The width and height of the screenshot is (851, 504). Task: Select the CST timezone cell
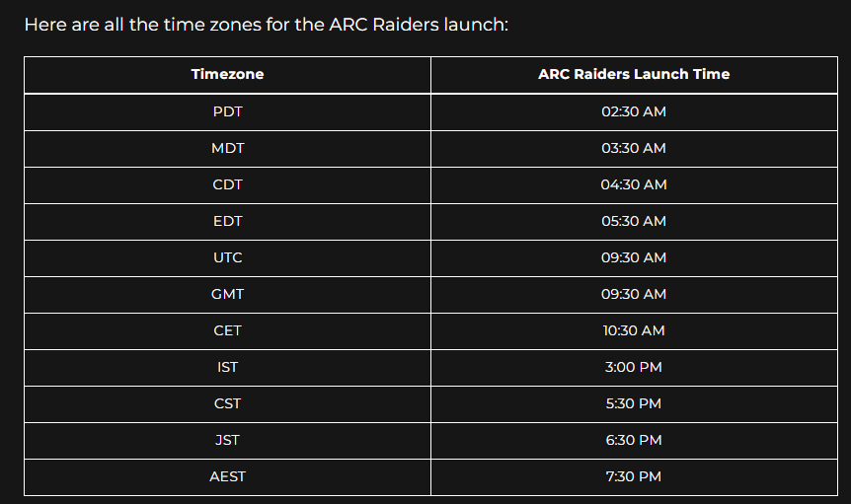click(x=227, y=403)
